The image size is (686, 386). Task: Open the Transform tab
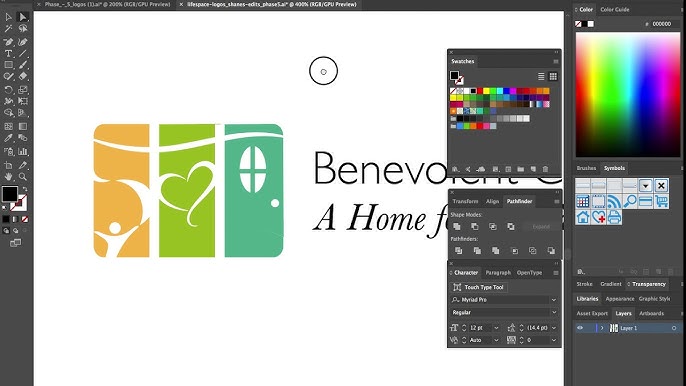(x=465, y=201)
